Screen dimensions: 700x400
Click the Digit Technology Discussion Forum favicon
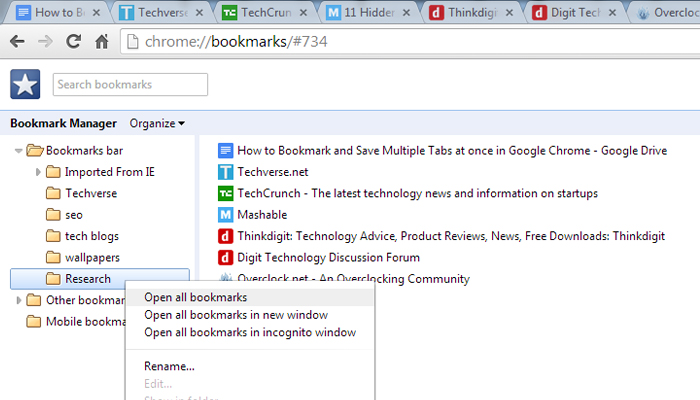225,258
